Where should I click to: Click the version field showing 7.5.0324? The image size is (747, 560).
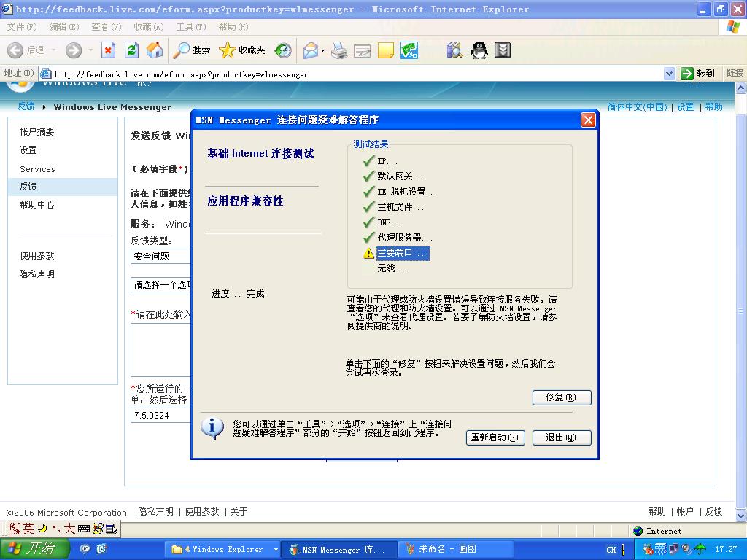pos(160,415)
